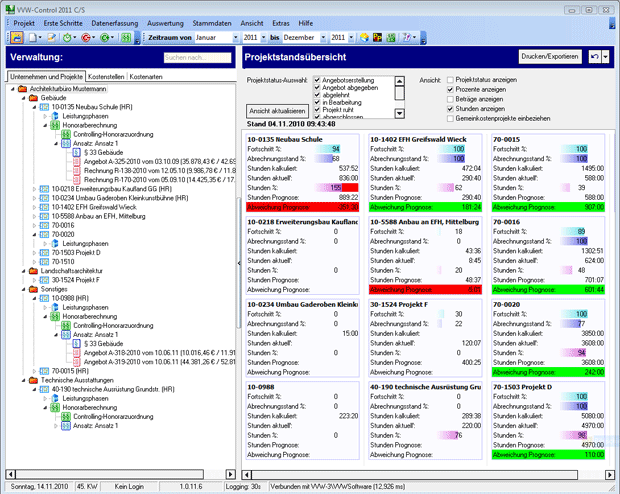Expand the 70-1510 tree node

click(x=34, y=262)
